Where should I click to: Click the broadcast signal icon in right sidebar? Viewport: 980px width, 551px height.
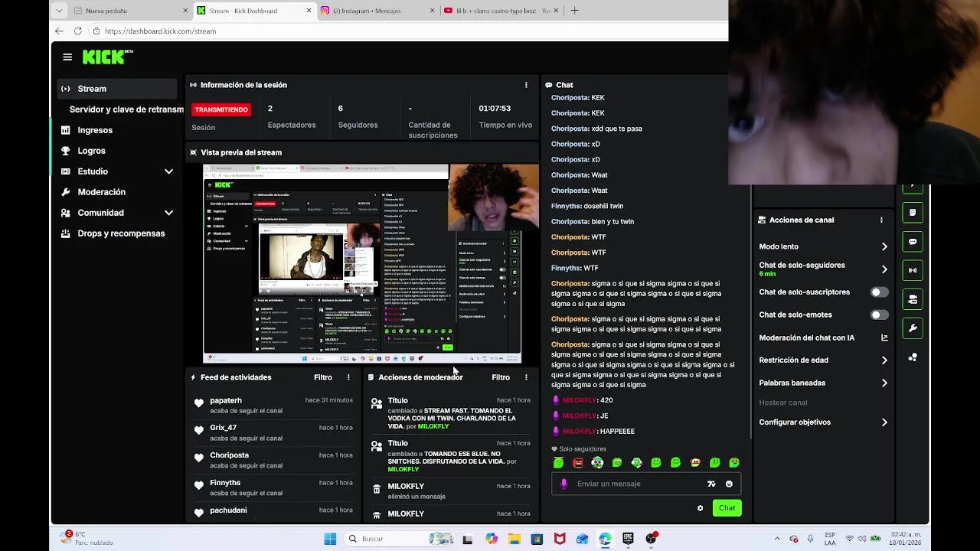[913, 270]
